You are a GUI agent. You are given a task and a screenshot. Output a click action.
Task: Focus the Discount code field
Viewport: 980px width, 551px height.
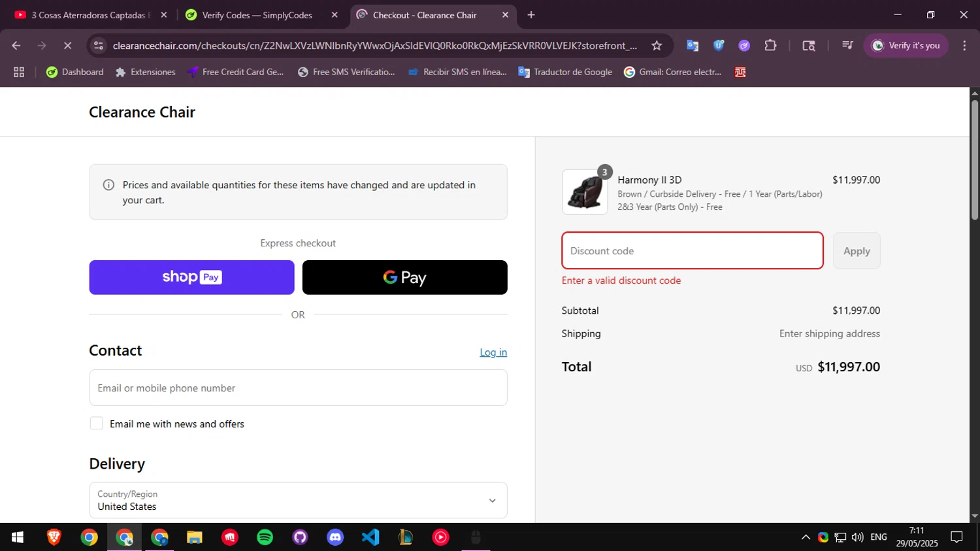coord(693,250)
